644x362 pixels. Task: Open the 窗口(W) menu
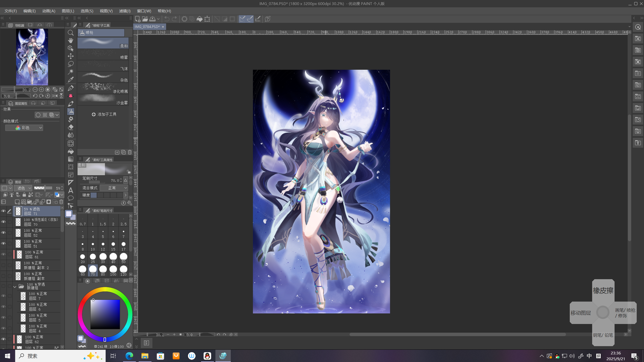[x=144, y=11]
